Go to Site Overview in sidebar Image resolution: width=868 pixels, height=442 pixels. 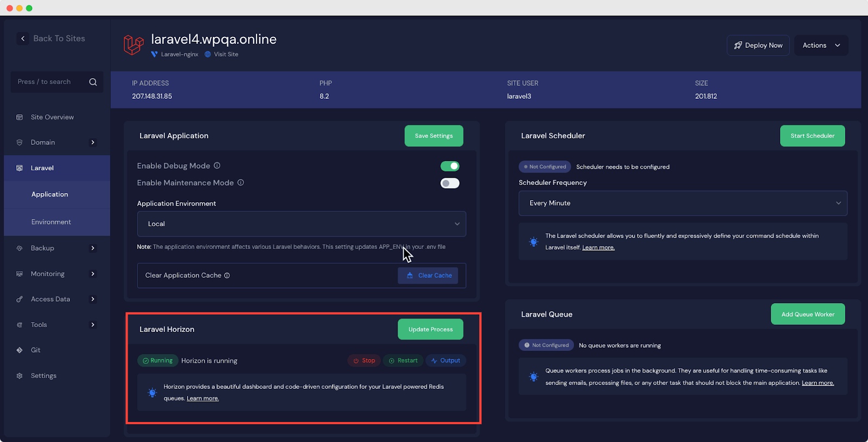[52, 117]
